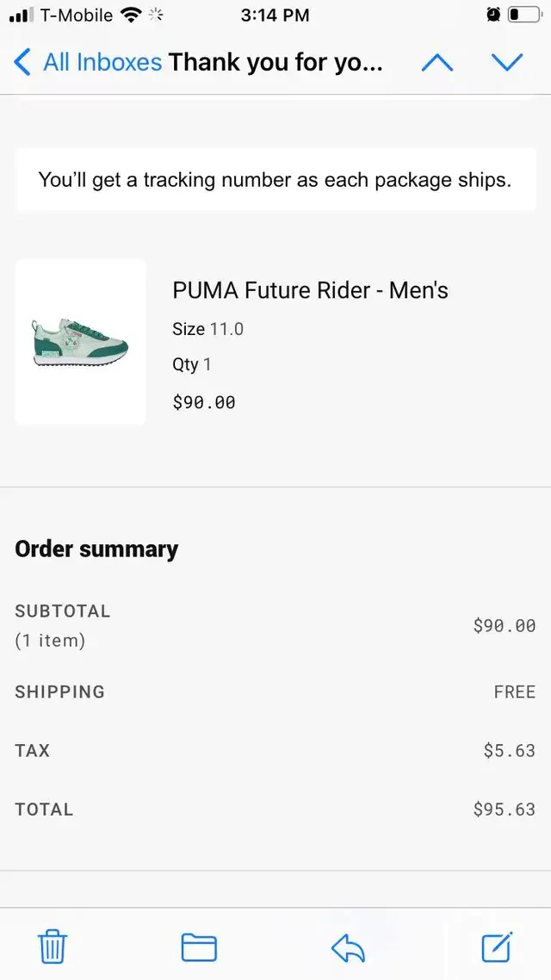Tap the spinning sync indicator near Wi-Fi
This screenshot has height=980, width=551.
click(x=157, y=14)
